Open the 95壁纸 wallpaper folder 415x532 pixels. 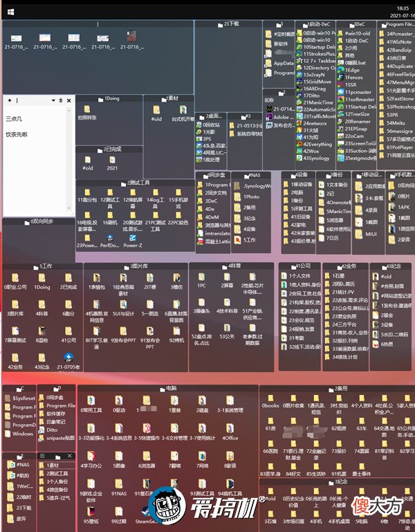(x=91, y=515)
